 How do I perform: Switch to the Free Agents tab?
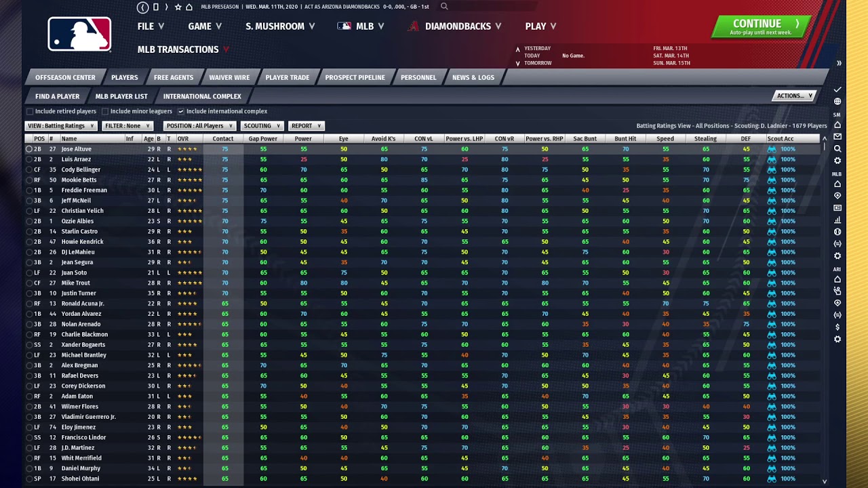tap(174, 77)
